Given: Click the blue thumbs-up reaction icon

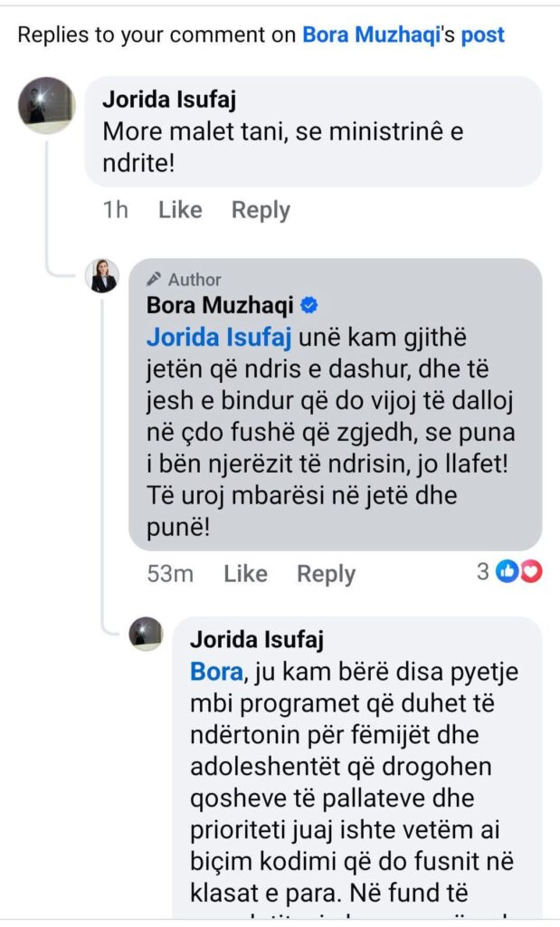Looking at the screenshot, I should pos(508,572).
